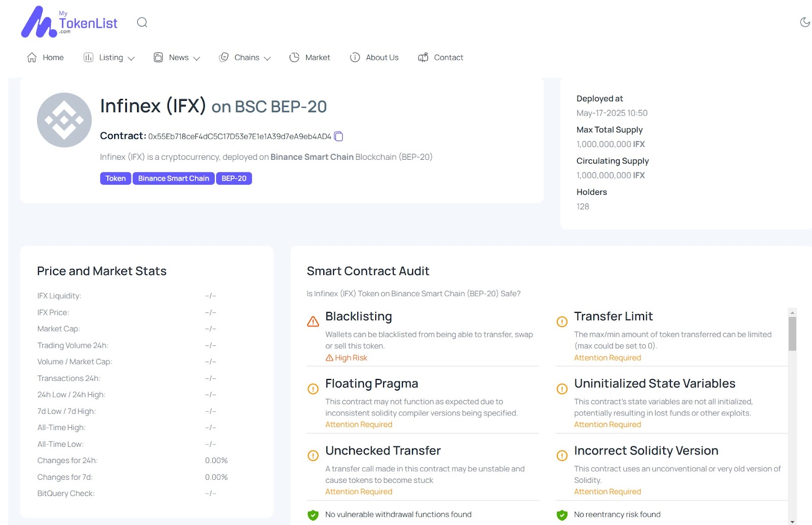Screen dimensions: 812x525
Task: Click the audit panel scroll up arrow
Action: pyautogui.click(x=792, y=312)
